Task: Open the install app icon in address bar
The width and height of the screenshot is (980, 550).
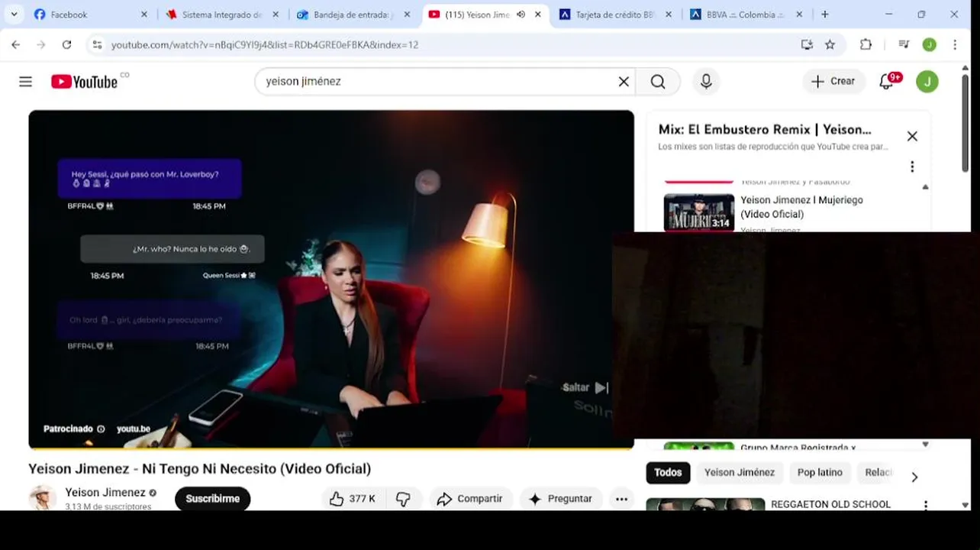Action: click(807, 45)
